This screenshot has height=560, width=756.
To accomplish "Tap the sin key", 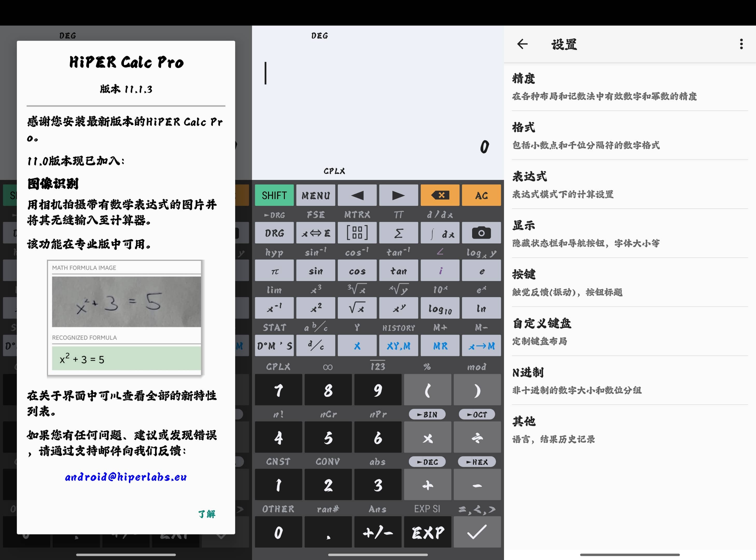I will pyautogui.click(x=316, y=270).
